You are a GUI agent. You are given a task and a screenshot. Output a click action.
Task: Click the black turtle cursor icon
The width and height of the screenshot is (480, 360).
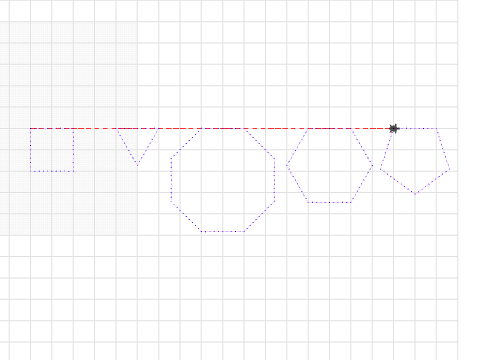click(x=394, y=129)
